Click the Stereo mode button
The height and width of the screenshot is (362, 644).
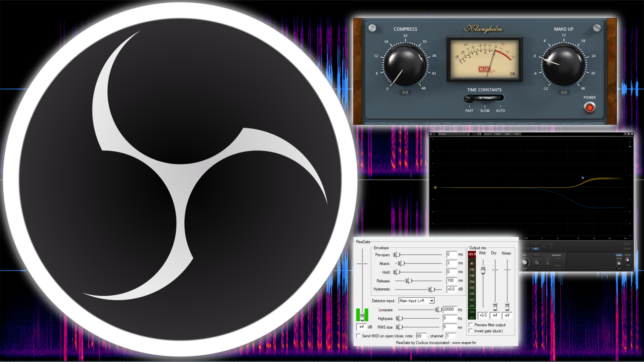[507, 134]
